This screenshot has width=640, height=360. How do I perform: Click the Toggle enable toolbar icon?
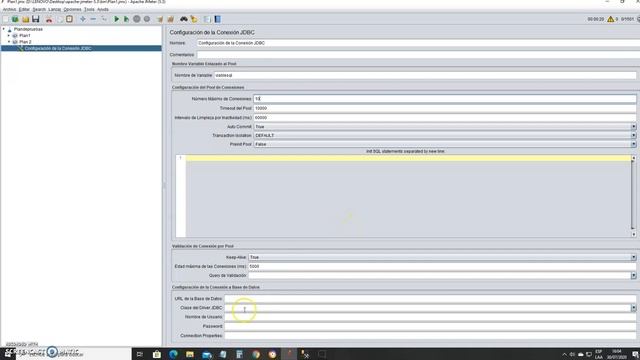(x=104, y=19)
